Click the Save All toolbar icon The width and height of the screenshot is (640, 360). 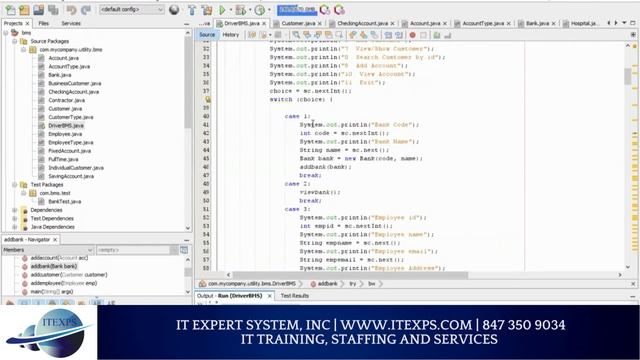pos(53,9)
